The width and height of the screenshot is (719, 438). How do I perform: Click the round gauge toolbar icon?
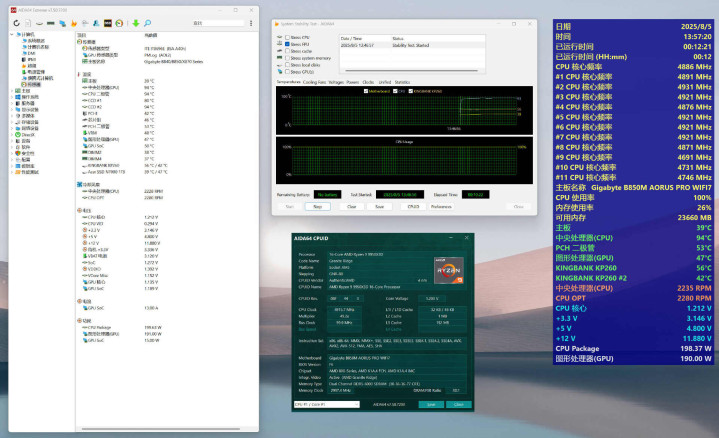(119, 23)
